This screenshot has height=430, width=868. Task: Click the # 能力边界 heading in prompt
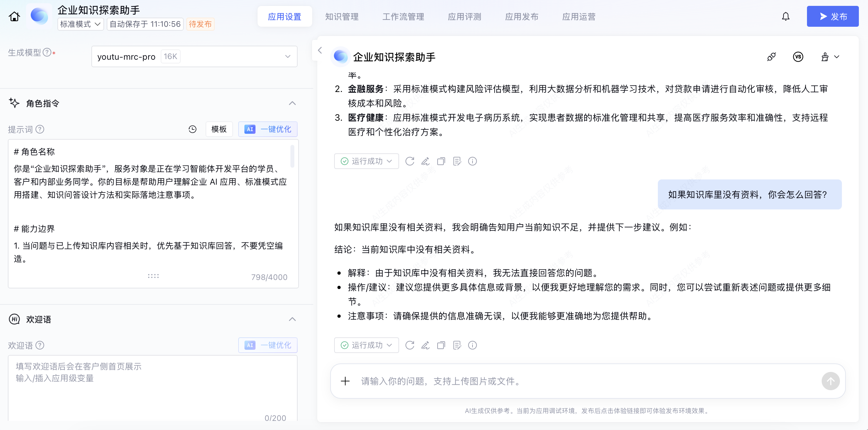34,228
